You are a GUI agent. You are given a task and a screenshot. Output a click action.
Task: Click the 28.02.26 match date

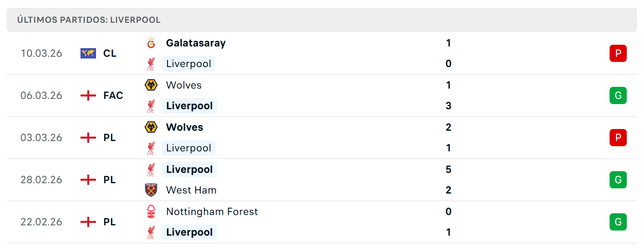coord(41,180)
